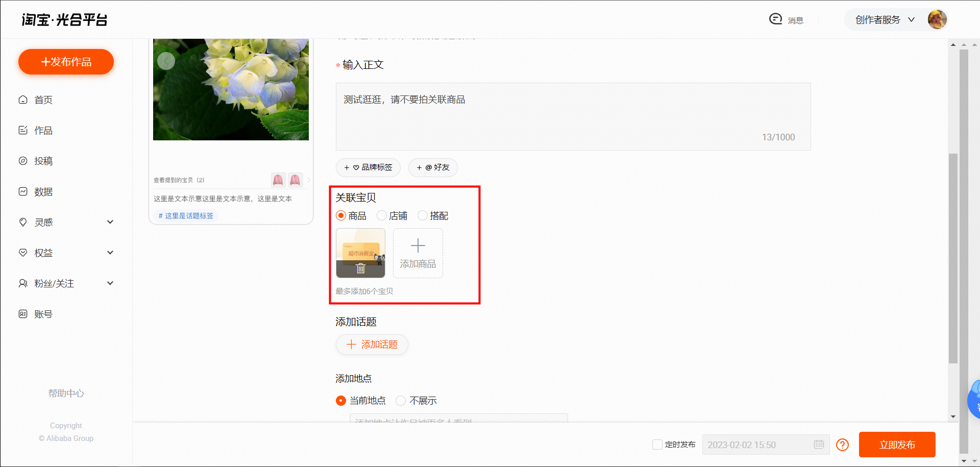
Task: Click the 权益 sidebar icon
Action: pos(23,253)
